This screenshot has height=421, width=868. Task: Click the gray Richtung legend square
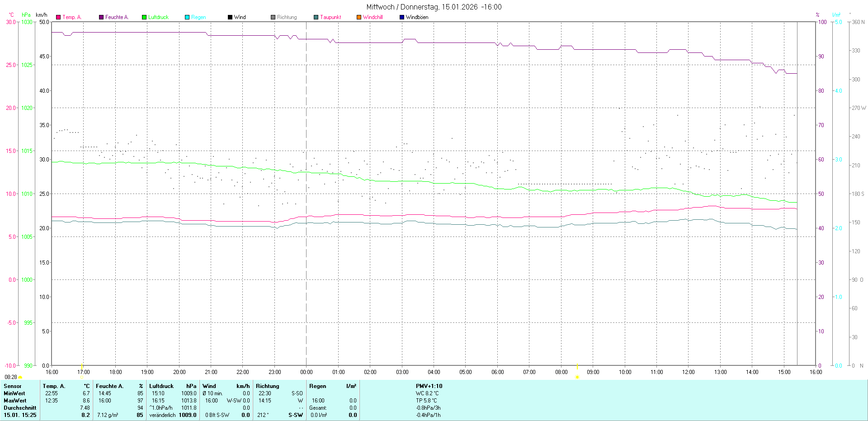click(273, 17)
